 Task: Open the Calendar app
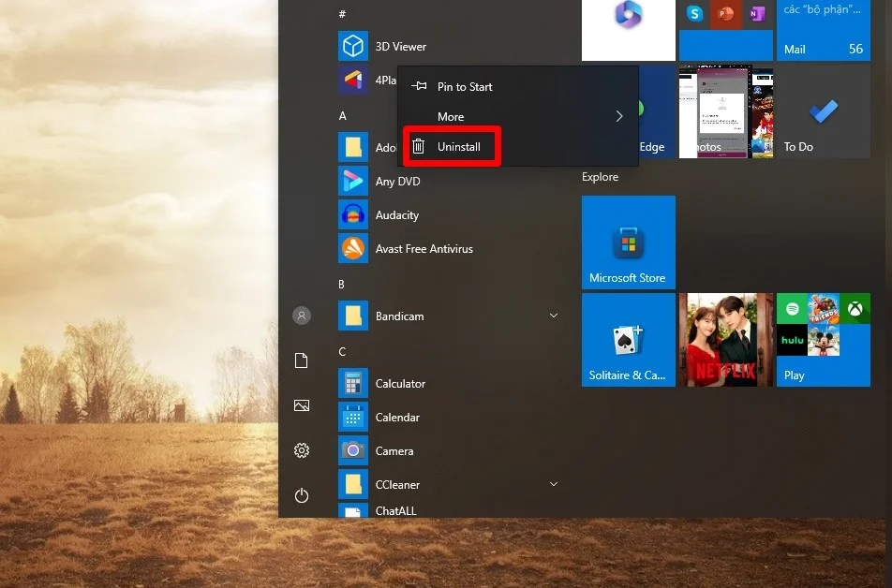pos(397,417)
